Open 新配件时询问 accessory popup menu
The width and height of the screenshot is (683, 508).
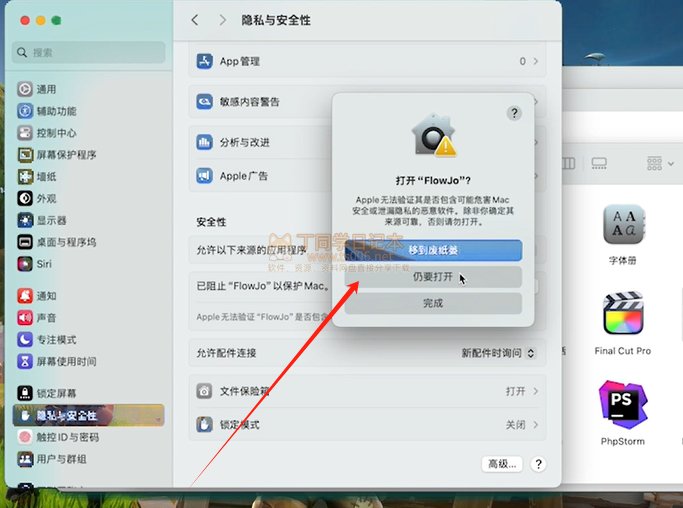(498, 353)
